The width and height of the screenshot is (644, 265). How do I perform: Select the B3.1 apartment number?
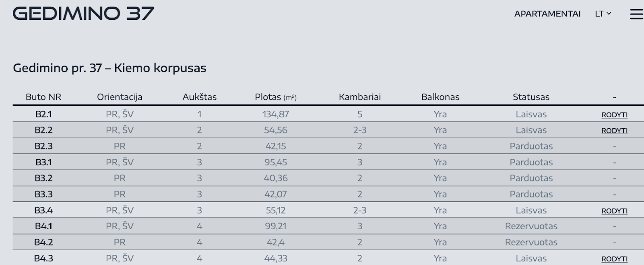point(43,162)
